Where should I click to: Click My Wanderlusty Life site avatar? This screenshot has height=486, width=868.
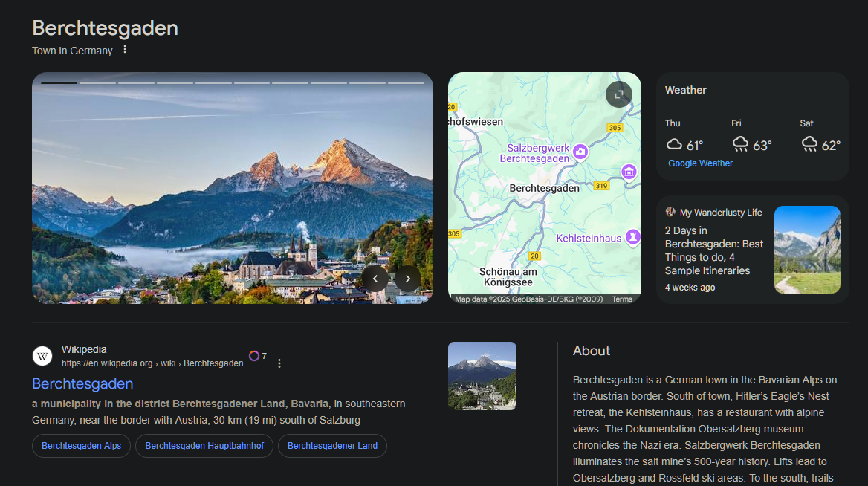point(670,212)
